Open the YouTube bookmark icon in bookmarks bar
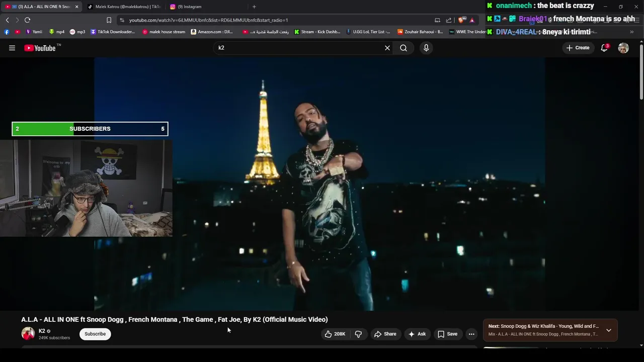 (x=17, y=32)
